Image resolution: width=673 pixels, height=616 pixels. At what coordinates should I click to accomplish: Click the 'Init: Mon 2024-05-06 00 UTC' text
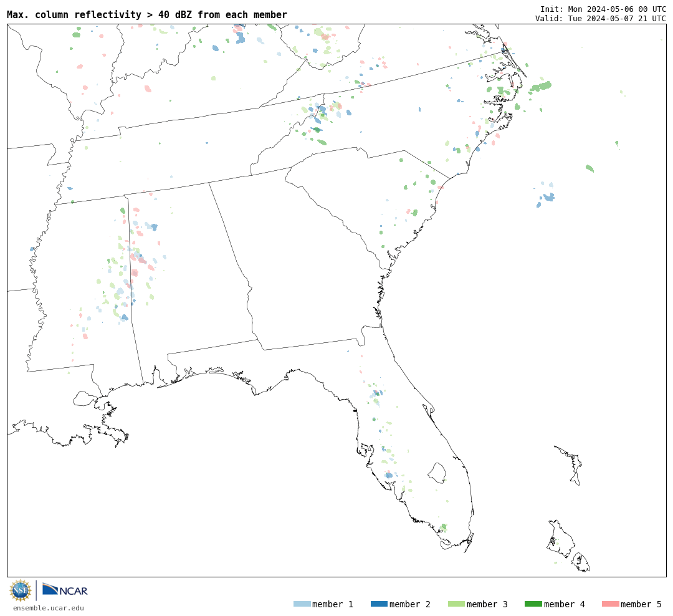point(603,9)
